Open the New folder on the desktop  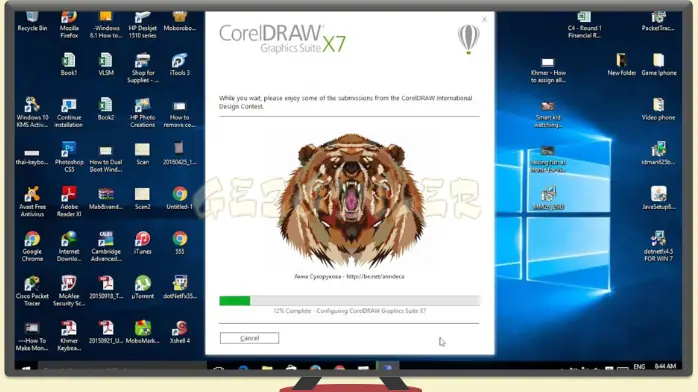(621, 64)
